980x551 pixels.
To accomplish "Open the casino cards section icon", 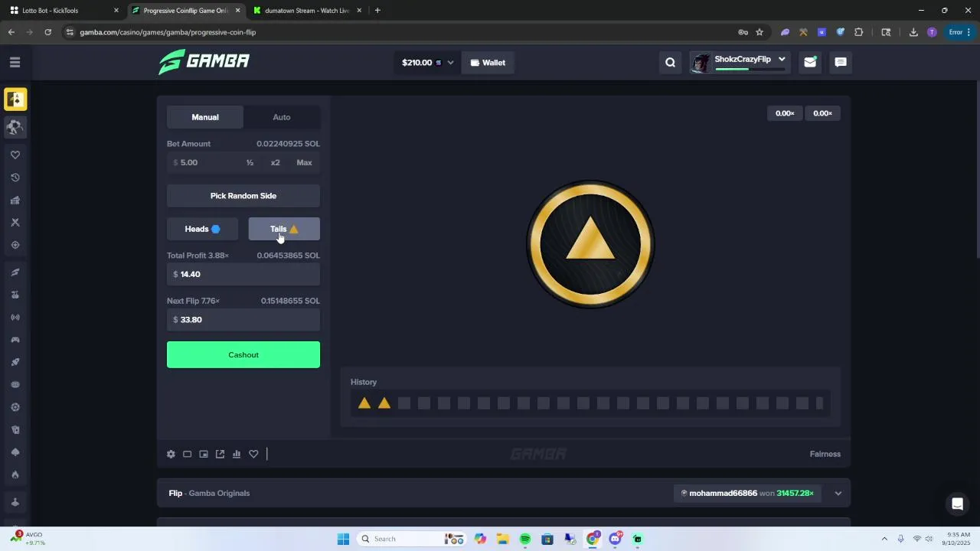I will point(15,99).
